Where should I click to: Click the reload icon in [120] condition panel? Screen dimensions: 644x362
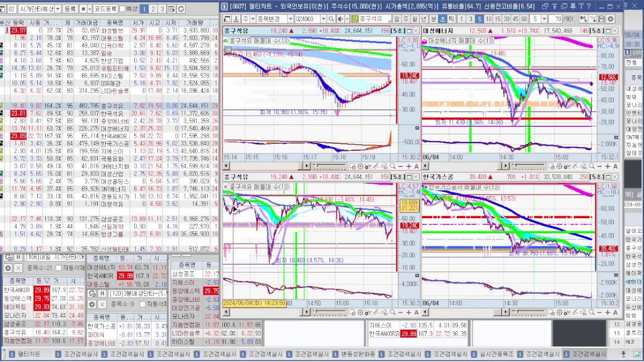coord(92,294)
